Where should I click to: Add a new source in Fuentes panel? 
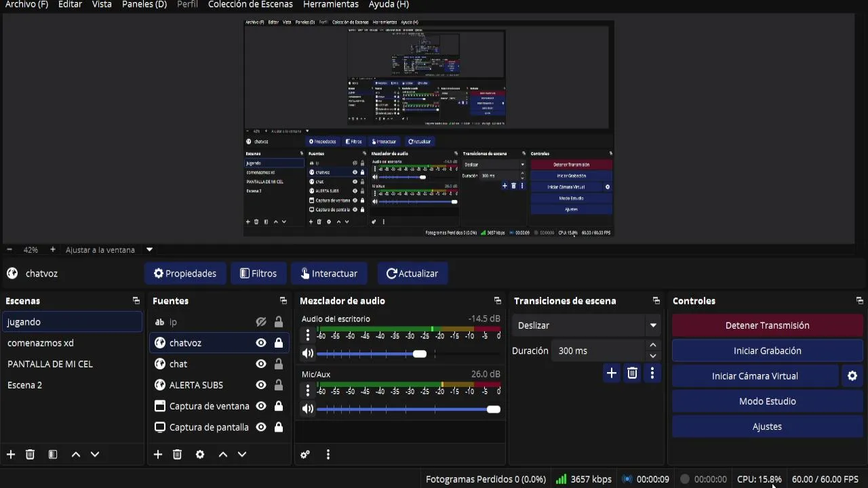[x=158, y=454]
